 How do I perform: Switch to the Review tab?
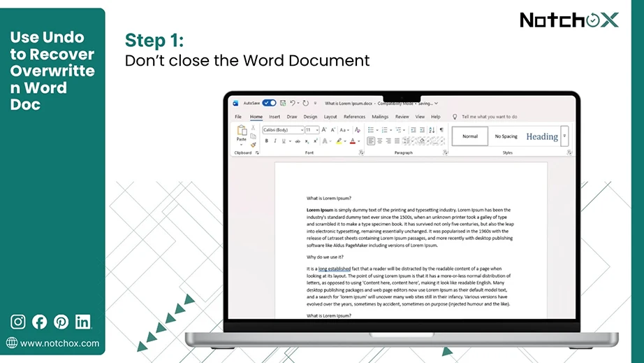402,117
